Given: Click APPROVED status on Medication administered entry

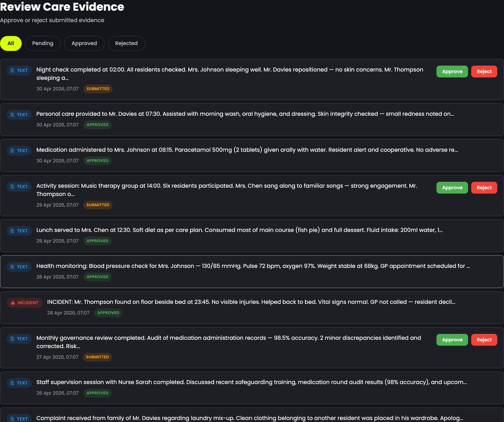Looking at the screenshot, I should coord(98,161).
